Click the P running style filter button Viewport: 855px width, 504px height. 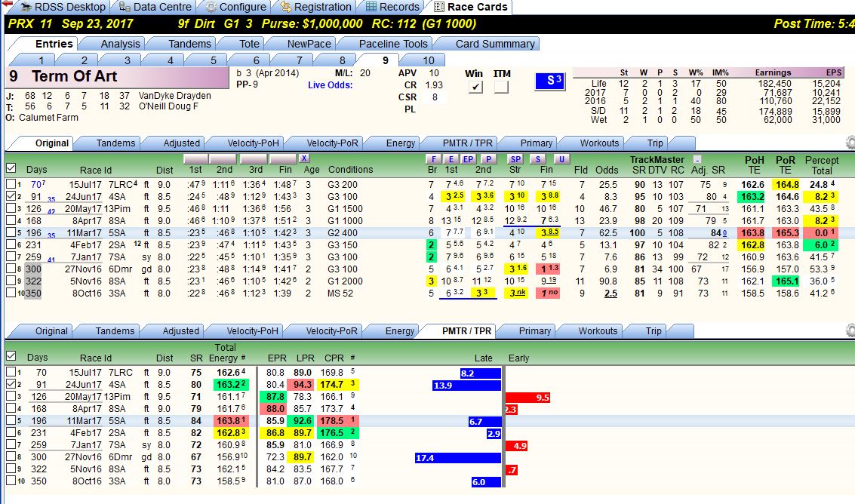click(488, 158)
